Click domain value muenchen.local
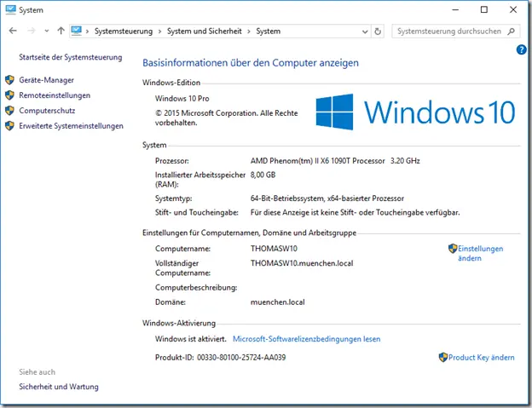The width and height of the screenshot is (532, 408). pyautogui.click(x=278, y=302)
